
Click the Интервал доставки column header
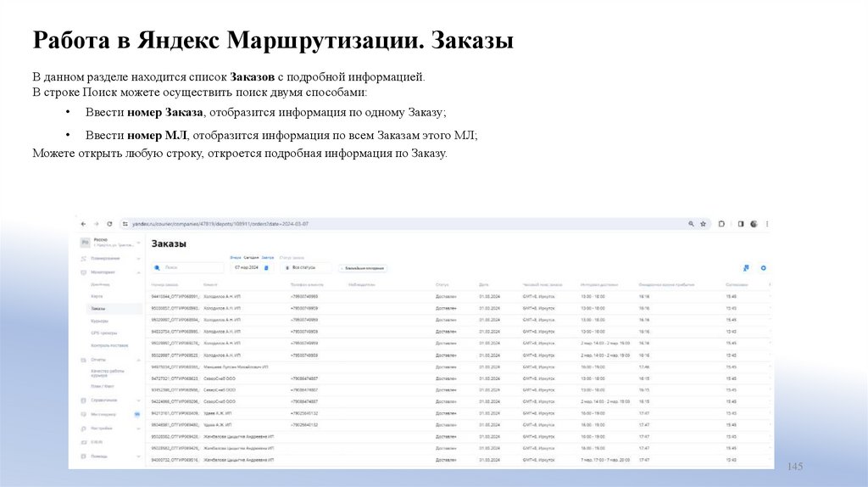(599, 285)
